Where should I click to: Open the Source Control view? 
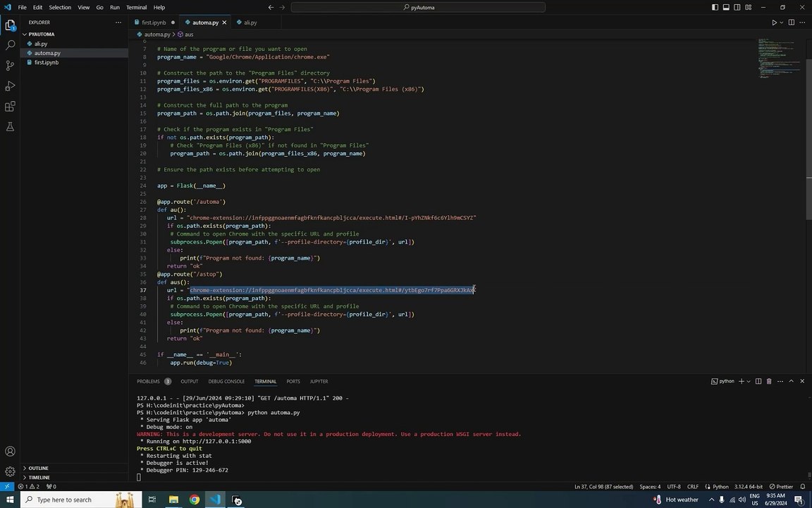click(10, 66)
